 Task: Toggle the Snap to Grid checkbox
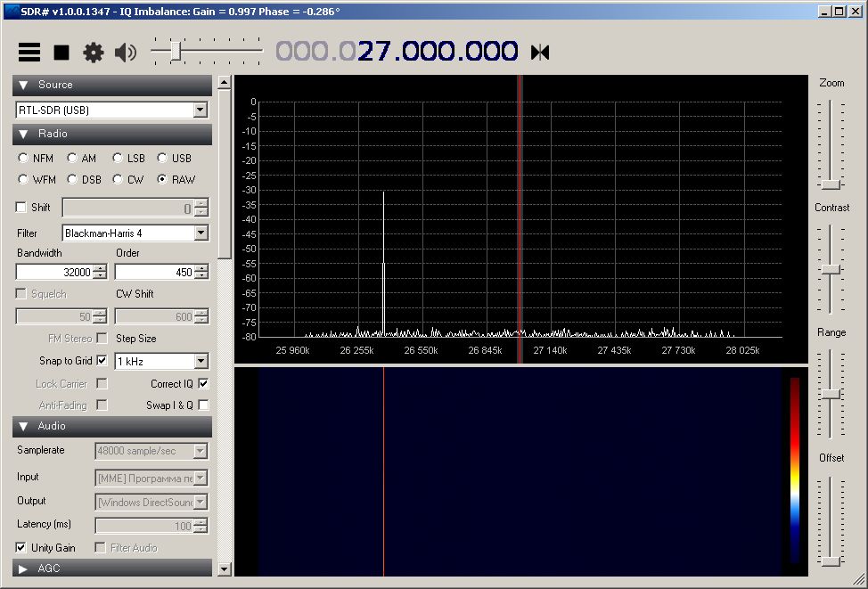pyautogui.click(x=102, y=361)
